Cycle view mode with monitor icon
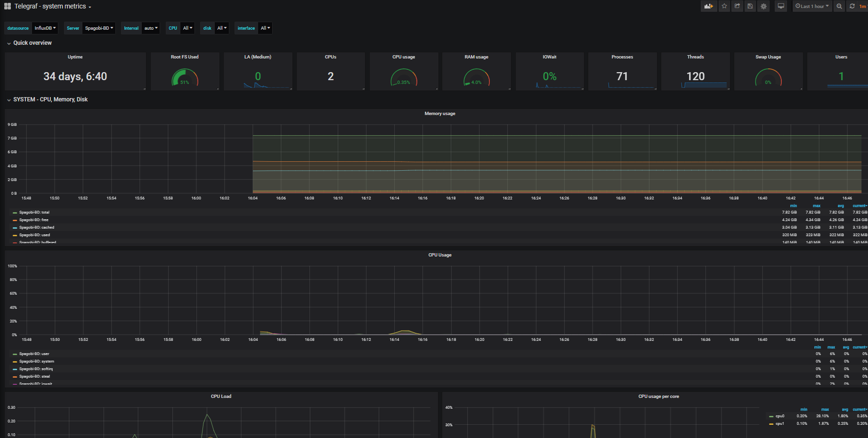Image resolution: width=868 pixels, height=438 pixels. 781,6
